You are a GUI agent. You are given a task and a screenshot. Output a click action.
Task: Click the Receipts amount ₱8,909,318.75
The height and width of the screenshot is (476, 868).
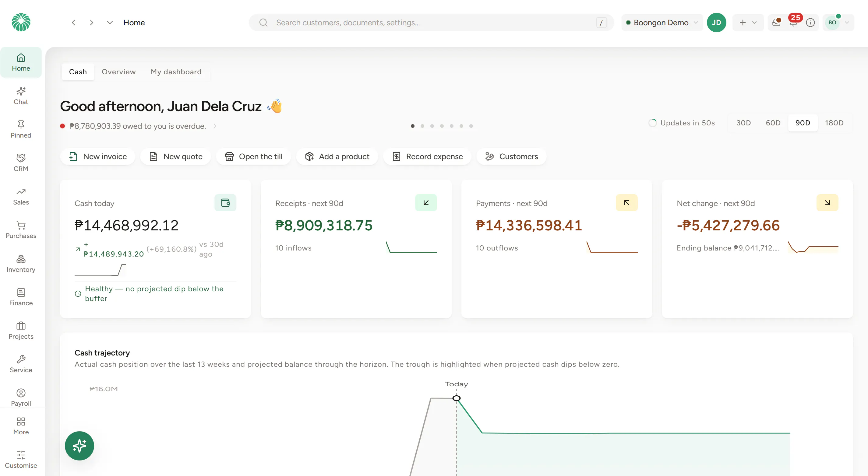(x=324, y=225)
